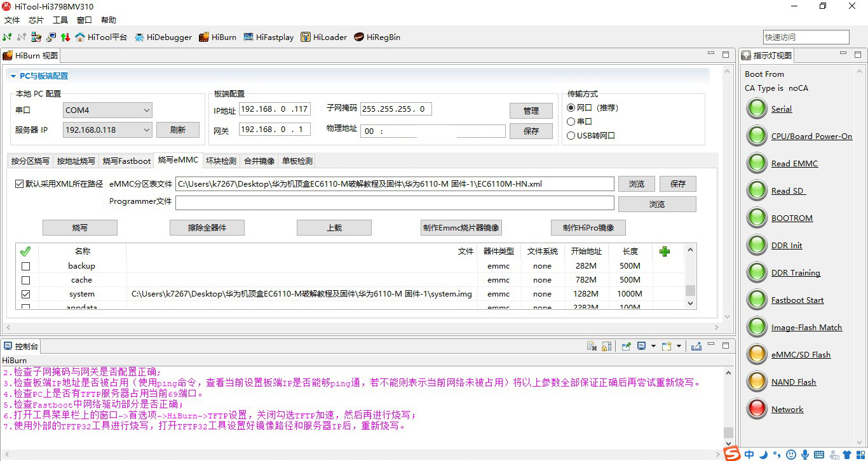Click the Sogou soft keyboard icon
Viewport: 868px width, 461px height.
tap(819, 454)
